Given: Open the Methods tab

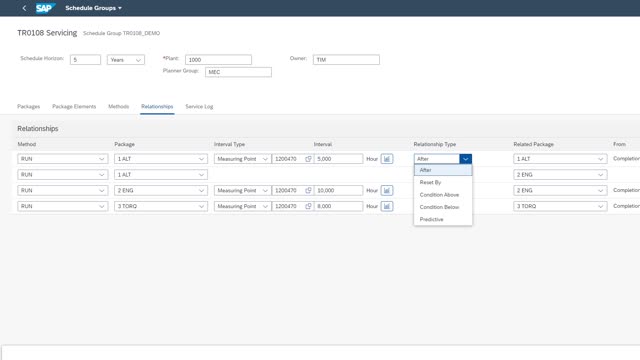Looking at the screenshot, I should pos(118,107).
